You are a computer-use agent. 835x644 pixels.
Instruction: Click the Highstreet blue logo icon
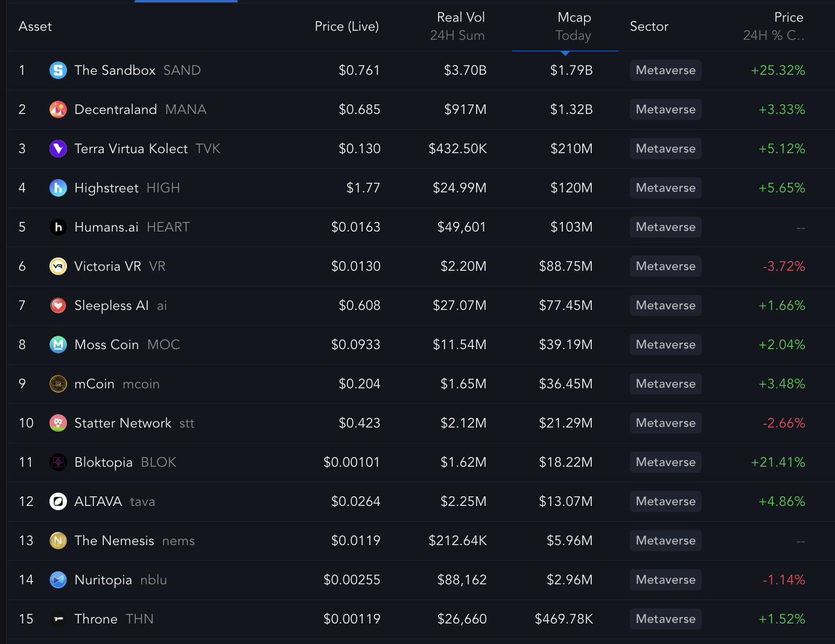tap(58, 188)
